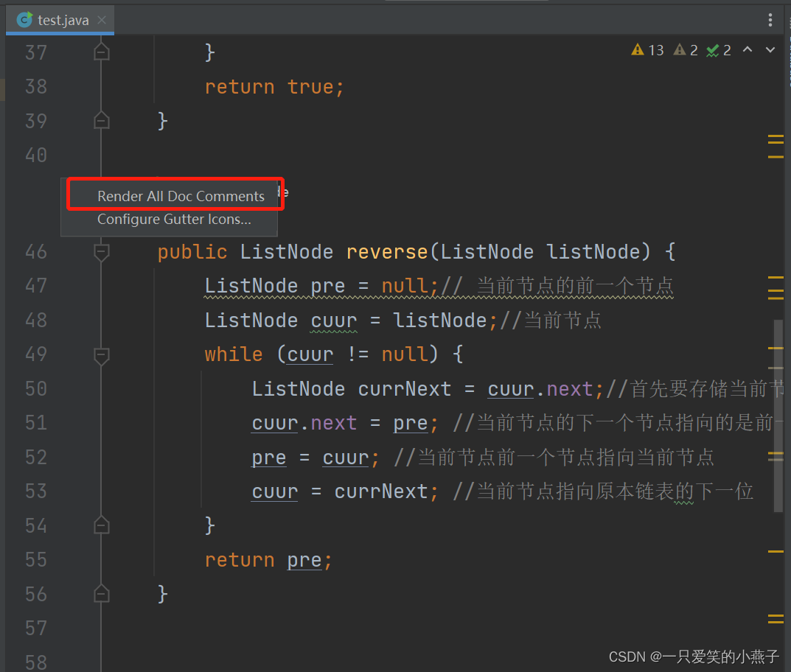Viewport: 791px width, 672px height.
Task: Click the orange change marker beside line 47
Action: pos(775,290)
